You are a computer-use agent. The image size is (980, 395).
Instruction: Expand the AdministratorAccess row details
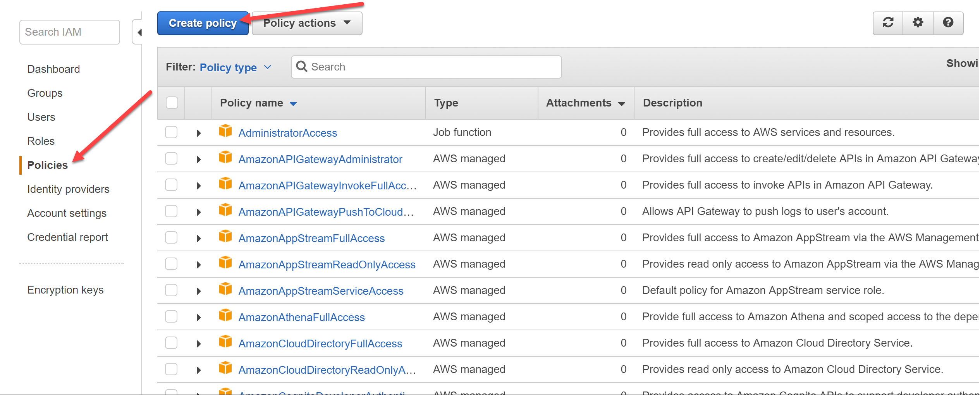pyautogui.click(x=199, y=133)
